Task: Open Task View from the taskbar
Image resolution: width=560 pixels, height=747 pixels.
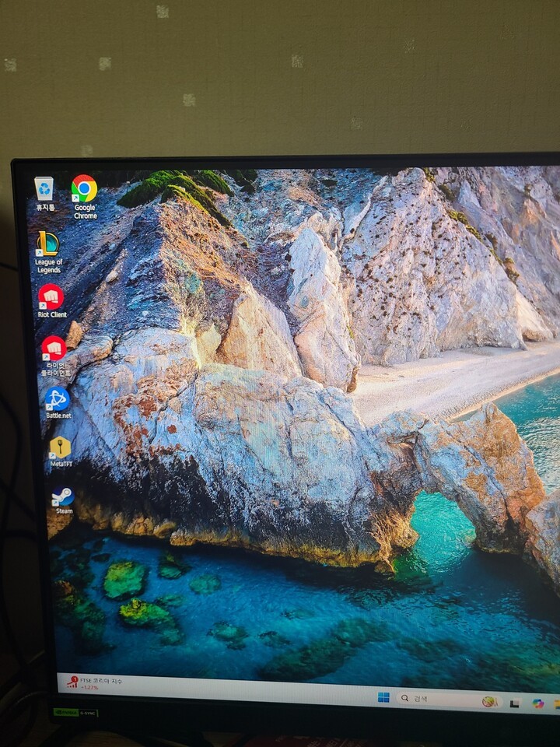Action: [x=514, y=703]
